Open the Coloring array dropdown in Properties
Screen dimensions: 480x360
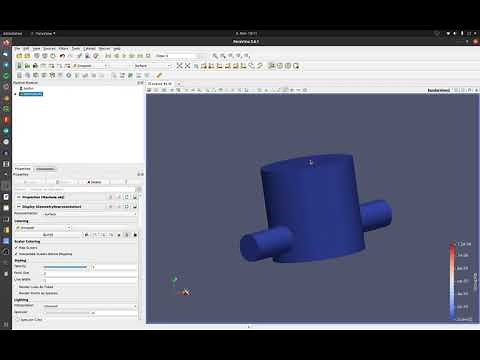pos(43,228)
